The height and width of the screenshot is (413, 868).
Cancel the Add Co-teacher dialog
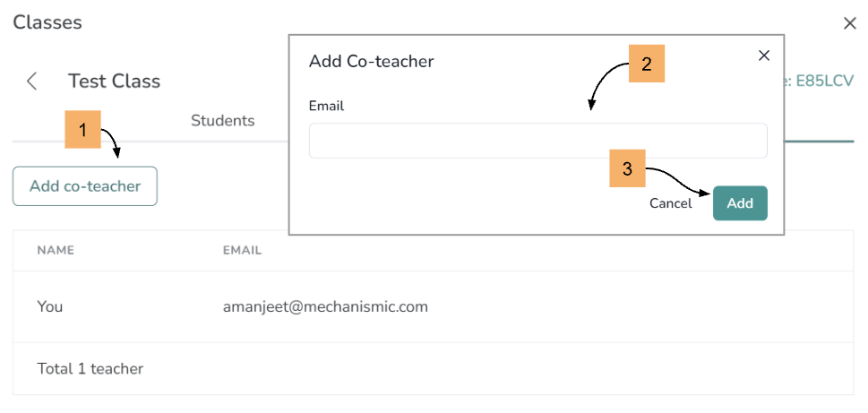[670, 203]
